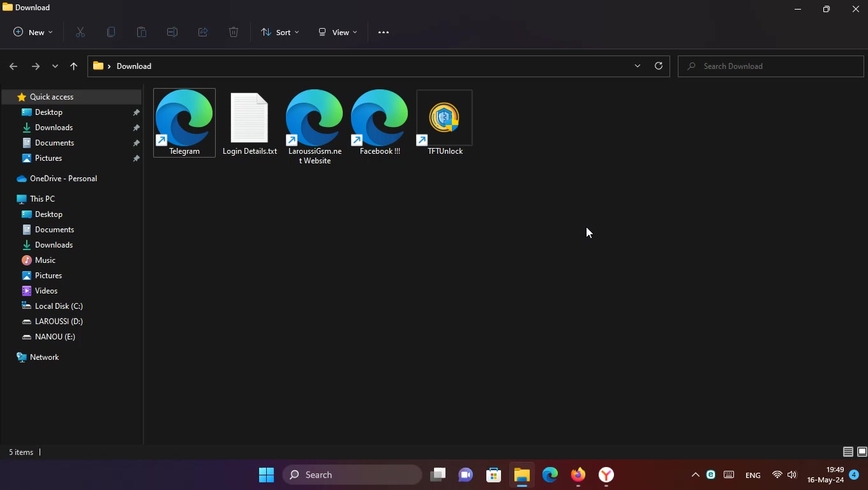Click the taskbar Search box
The width and height of the screenshot is (868, 490).
352,475
